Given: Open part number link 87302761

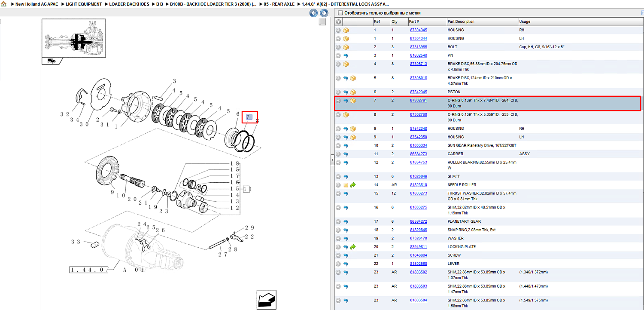Looking at the screenshot, I should tap(418, 101).
